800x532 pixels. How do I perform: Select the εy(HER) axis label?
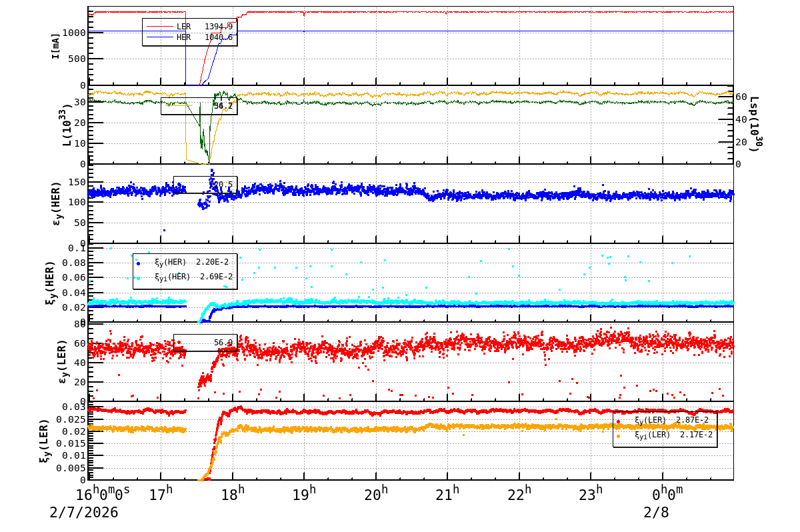pos(56,203)
